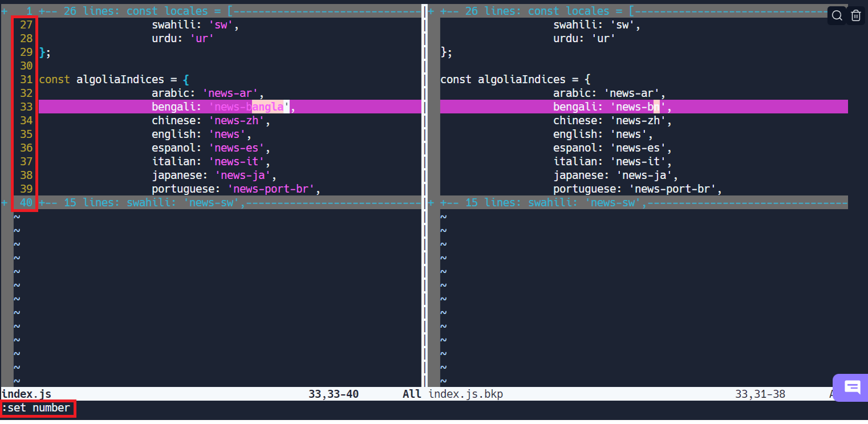Click the search magnifier icon

point(837,15)
